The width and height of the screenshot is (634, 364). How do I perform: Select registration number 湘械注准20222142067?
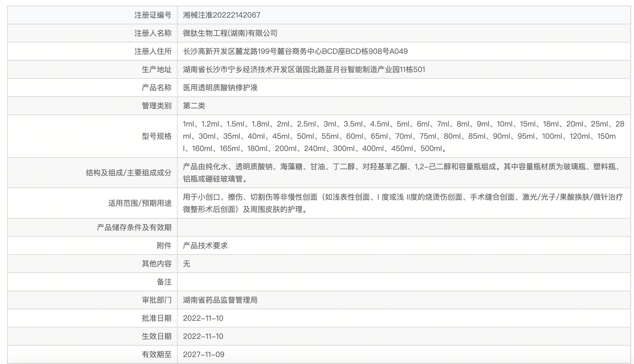coord(221,15)
